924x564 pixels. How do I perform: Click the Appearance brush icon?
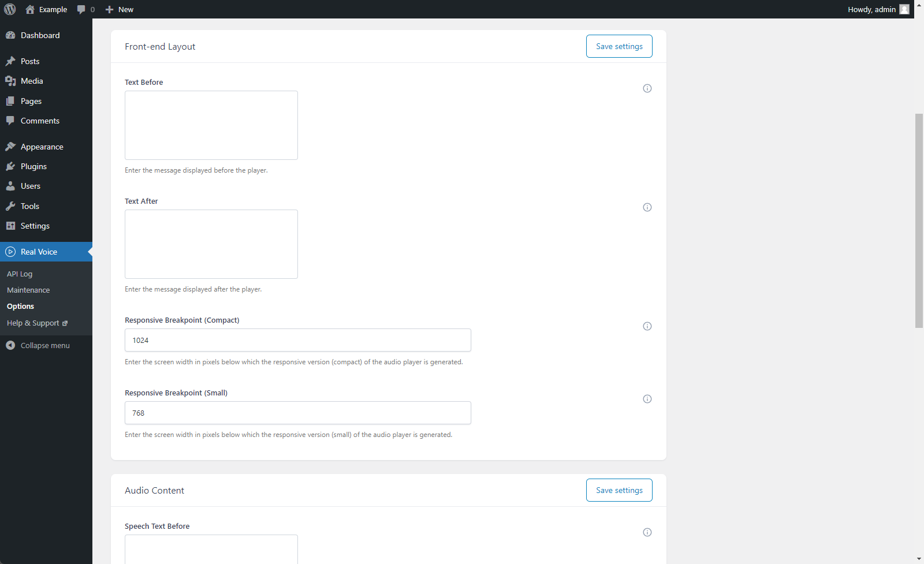point(10,147)
